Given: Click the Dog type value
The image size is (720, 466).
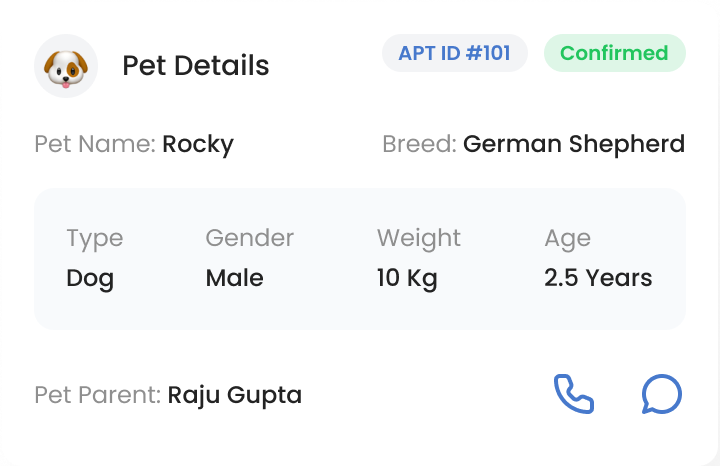Looking at the screenshot, I should pyautogui.click(x=90, y=279).
